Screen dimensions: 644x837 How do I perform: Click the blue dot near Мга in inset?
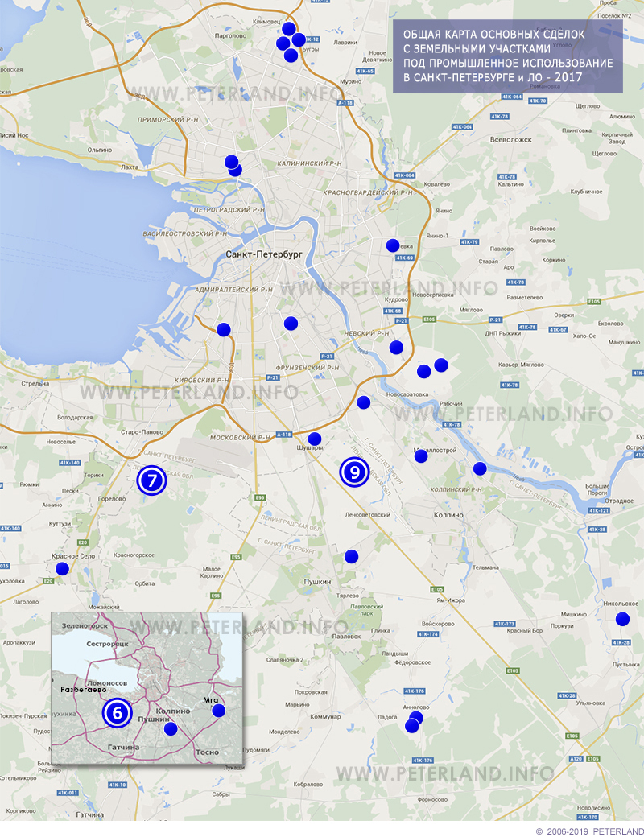point(218,711)
